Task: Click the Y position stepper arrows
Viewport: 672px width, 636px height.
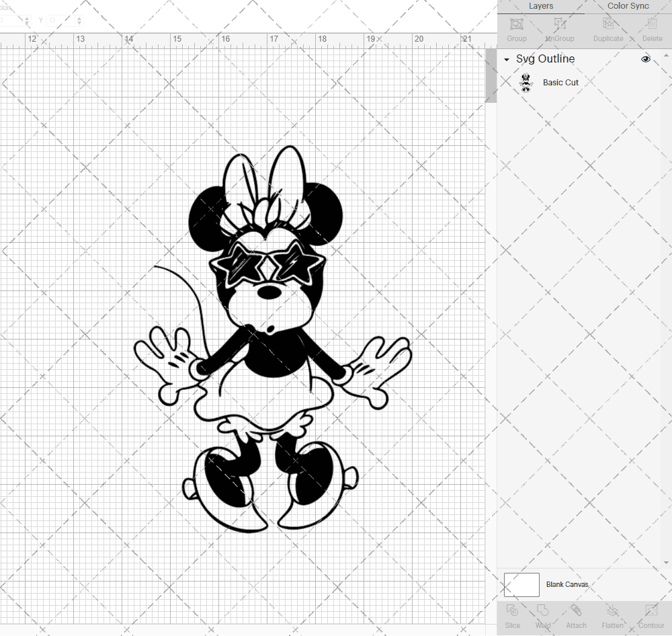Action: click(x=79, y=20)
